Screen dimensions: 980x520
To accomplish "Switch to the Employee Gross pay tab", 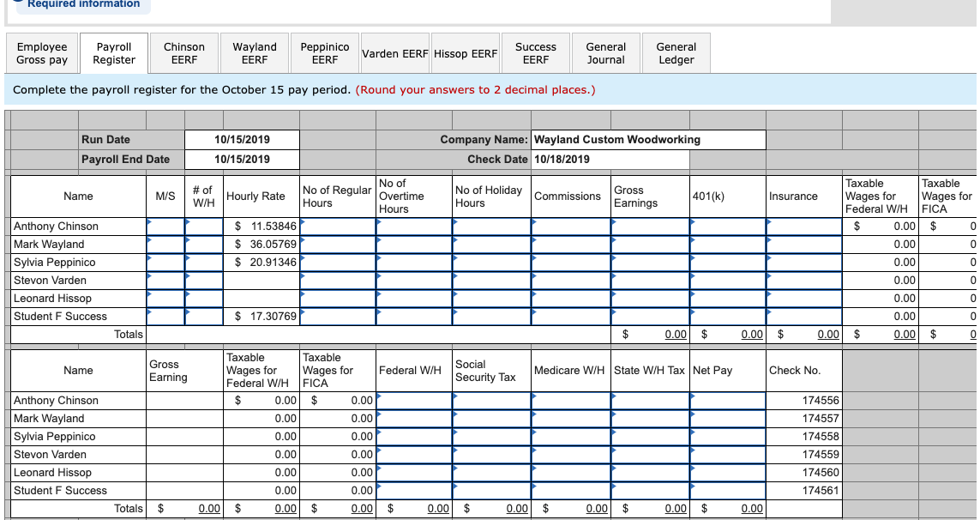I will click(41, 52).
